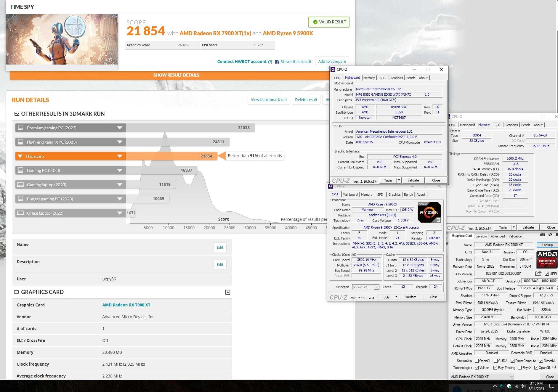
Task: Click the Facebook icon beside Share this result
Action: (277, 62)
